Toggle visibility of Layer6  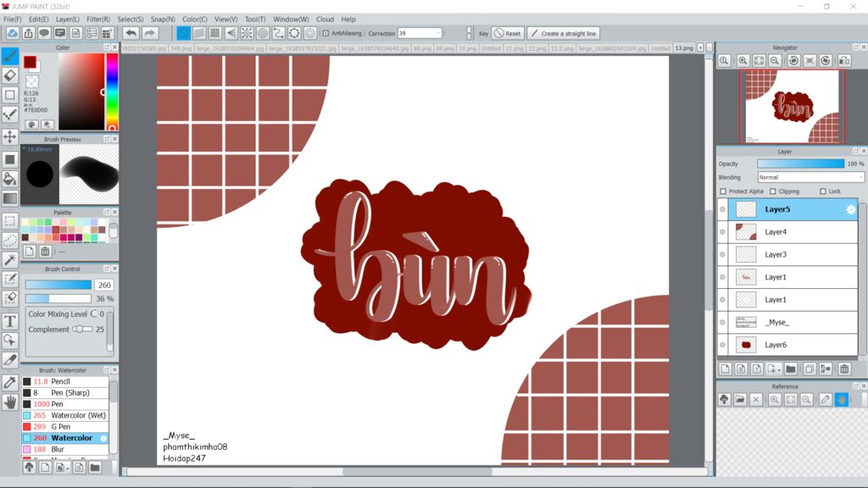(x=722, y=345)
